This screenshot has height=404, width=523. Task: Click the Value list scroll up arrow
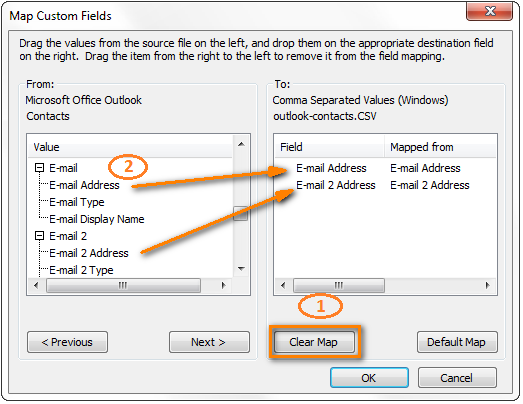241,144
